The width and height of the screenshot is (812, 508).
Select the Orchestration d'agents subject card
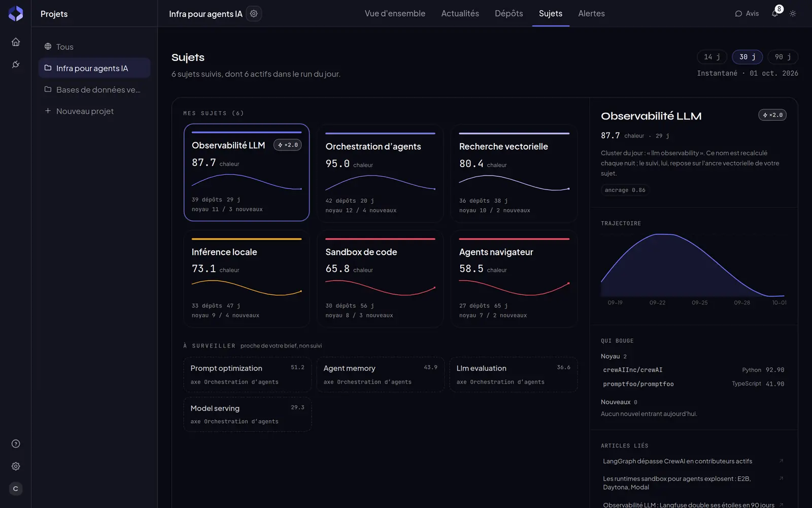click(x=380, y=173)
